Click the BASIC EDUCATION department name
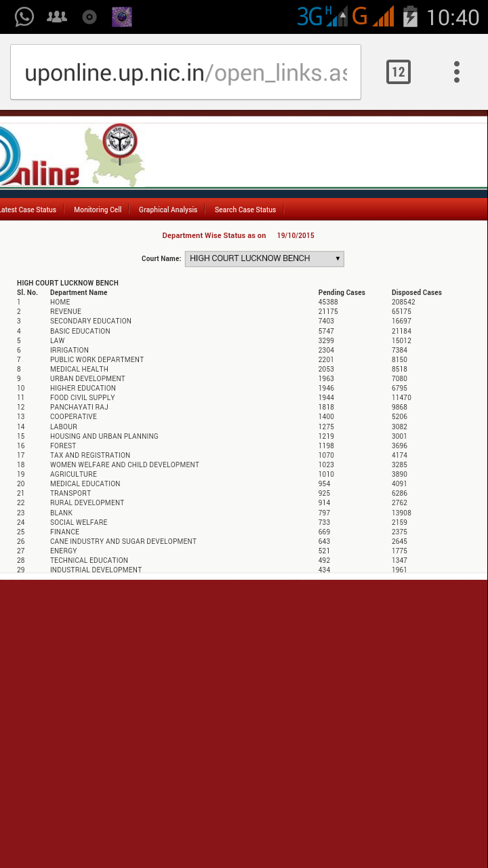 click(80, 332)
